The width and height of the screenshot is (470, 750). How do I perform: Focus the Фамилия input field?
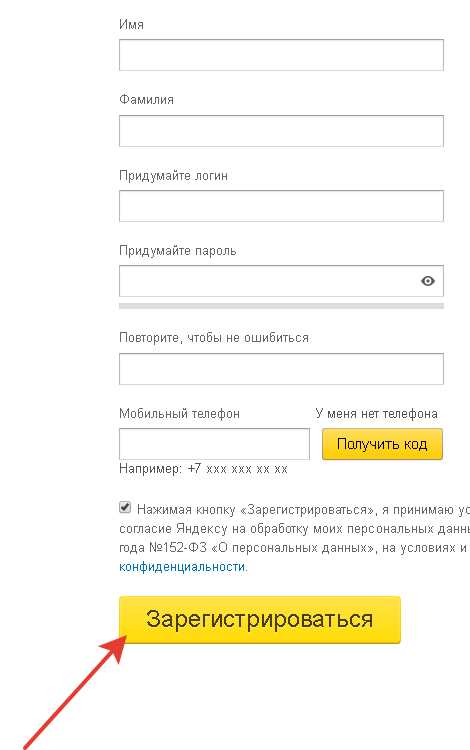(281, 131)
